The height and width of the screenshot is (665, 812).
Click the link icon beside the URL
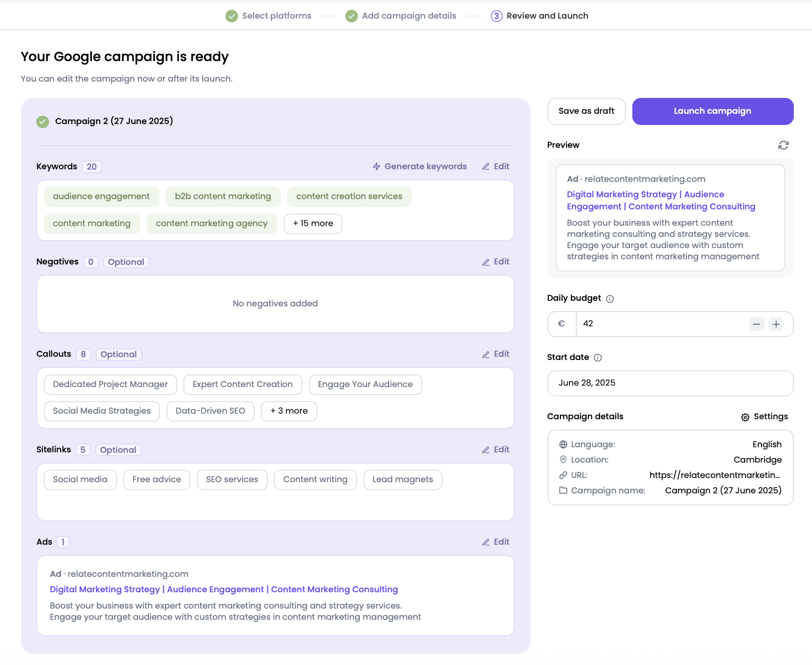(x=563, y=475)
